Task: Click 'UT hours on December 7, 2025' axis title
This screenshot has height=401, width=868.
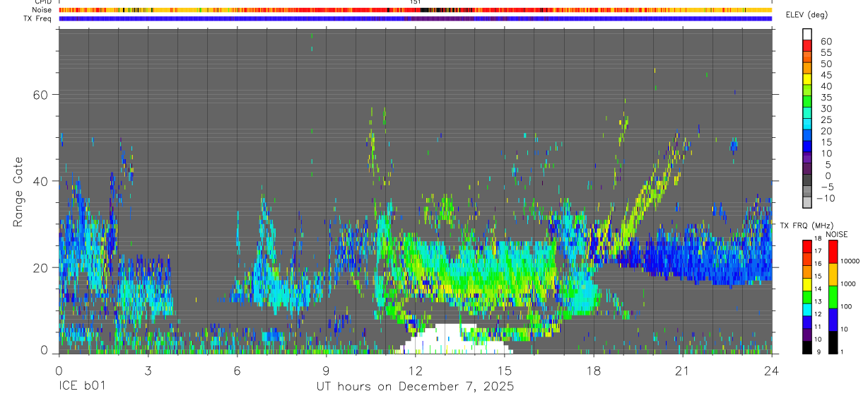Action: 415,388
